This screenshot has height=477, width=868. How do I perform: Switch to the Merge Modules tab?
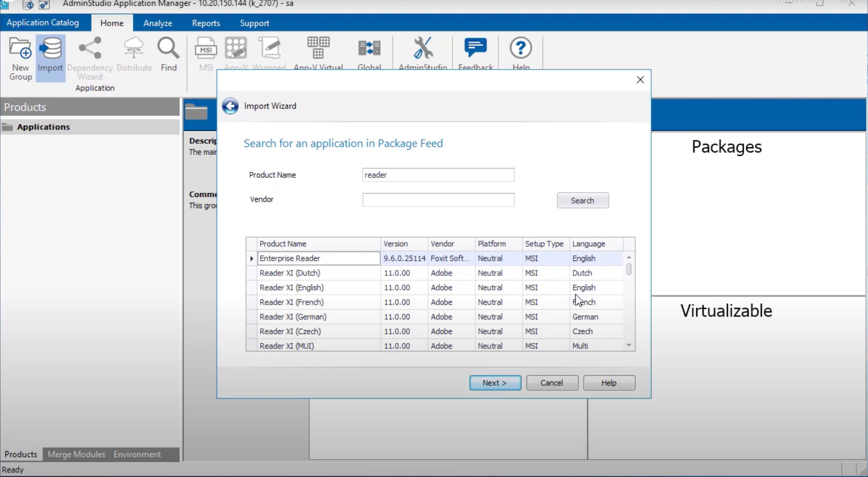[76, 454]
